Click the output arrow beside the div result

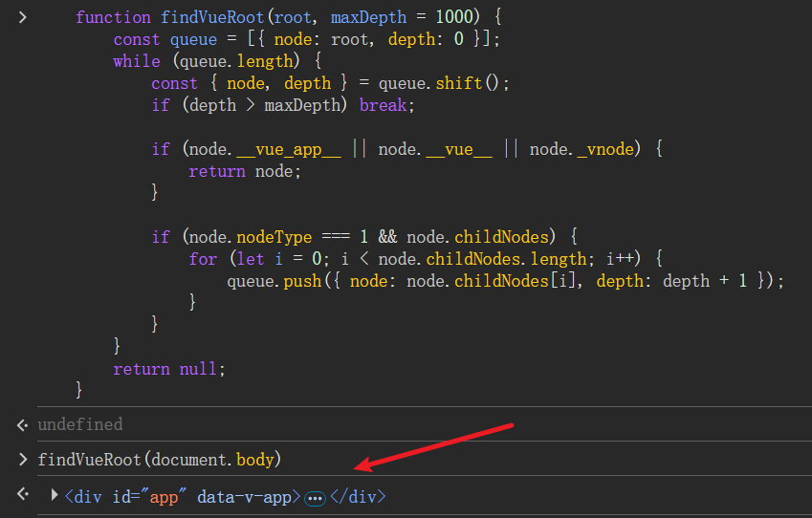pyautogui.click(x=22, y=496)
